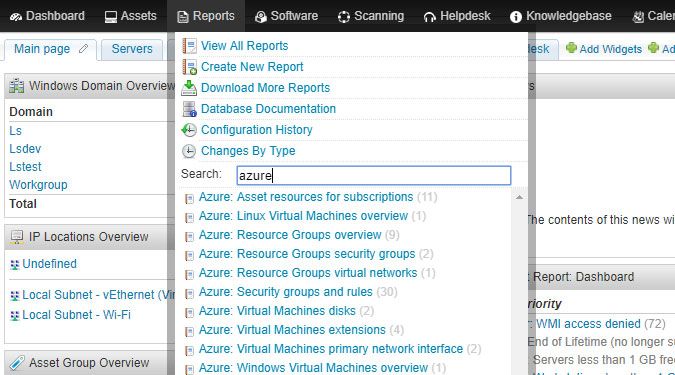Screen dimensions: 675x375
Task: Open Azure: Resource Groups virtual networks report
Action: (x=308, y=273)
